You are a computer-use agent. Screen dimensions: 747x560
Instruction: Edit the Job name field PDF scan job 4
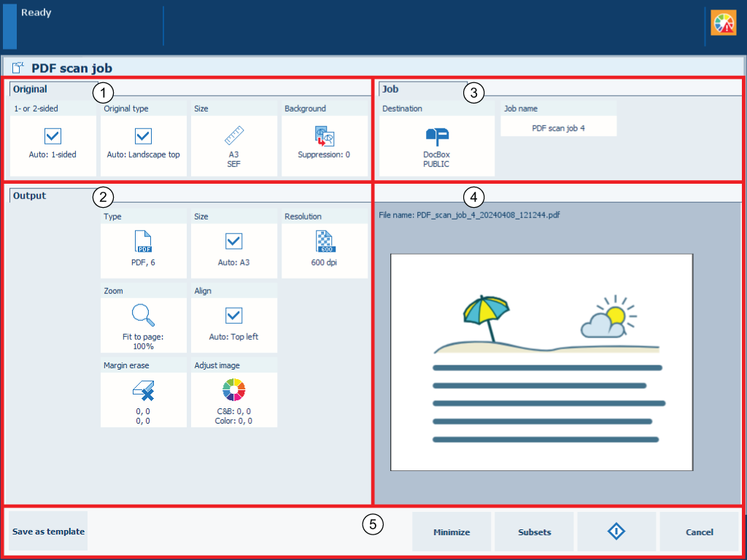tap(559, 127)
